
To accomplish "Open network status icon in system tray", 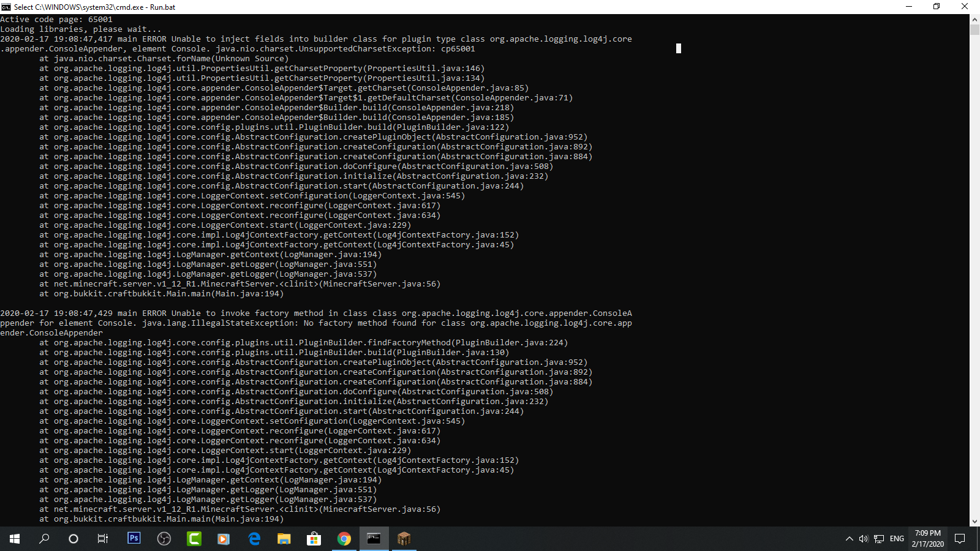I will pyautogui.click(x=879, y=539).
